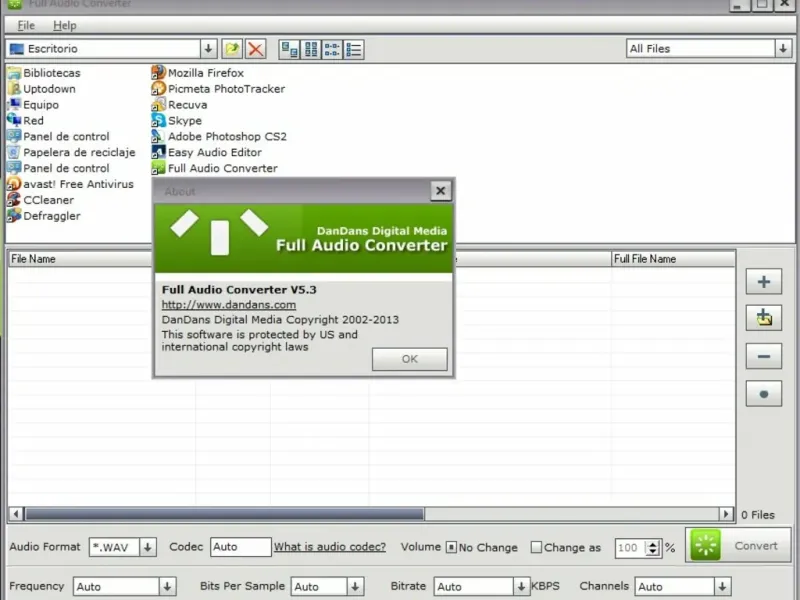Select the Recuva shortcut
This screenshot has height=600, width=800.
coord(180,105)
